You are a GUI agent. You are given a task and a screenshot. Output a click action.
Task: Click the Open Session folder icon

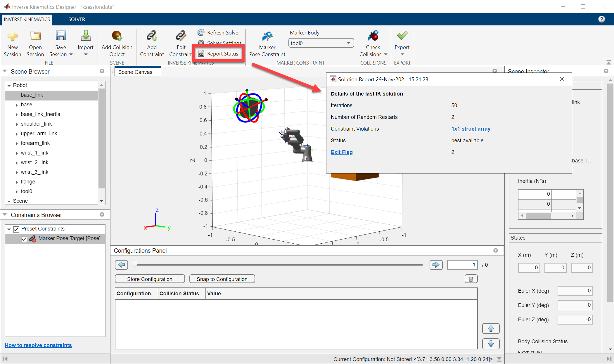(35, 36)
